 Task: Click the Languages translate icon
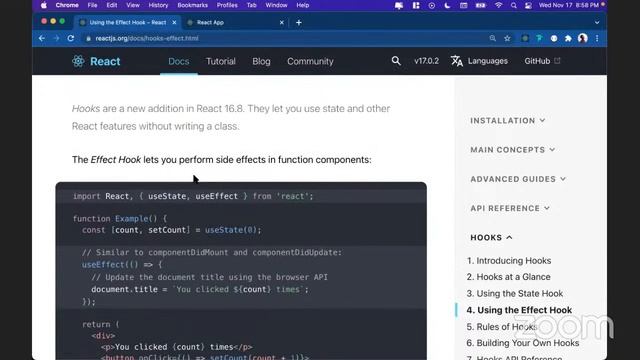[457, 61]
